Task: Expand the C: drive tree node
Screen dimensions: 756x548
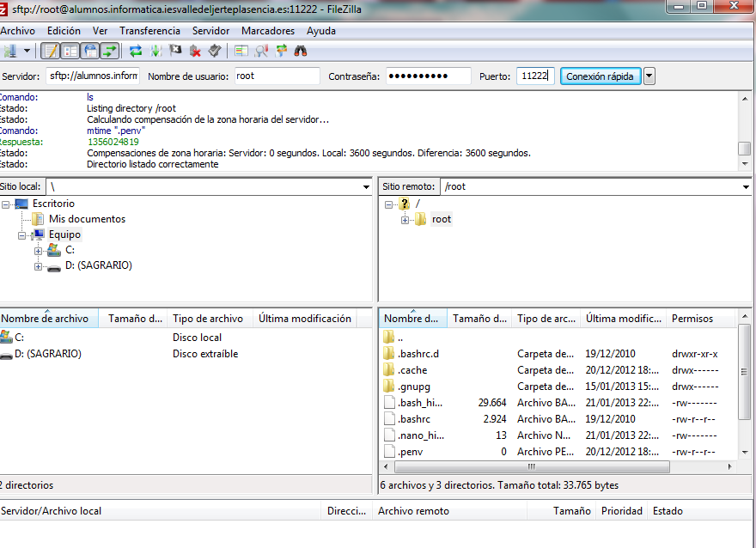Action: 39,250
